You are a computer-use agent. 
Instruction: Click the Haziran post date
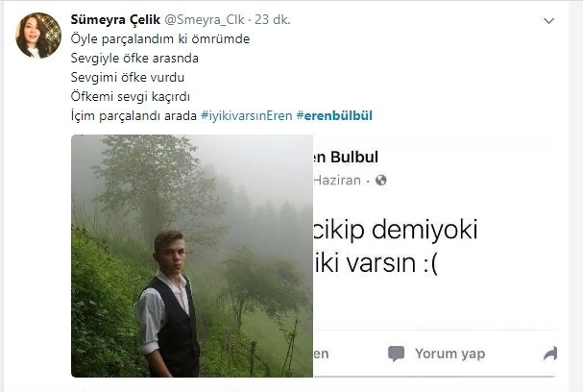[337, 181]
